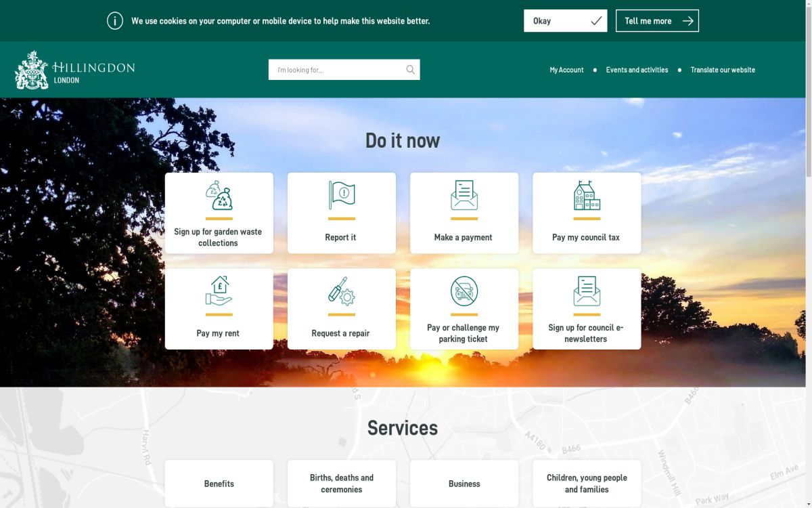Click the council e-newsletters envelope icon
Screen dimensions: 812x508
(586, 293)
